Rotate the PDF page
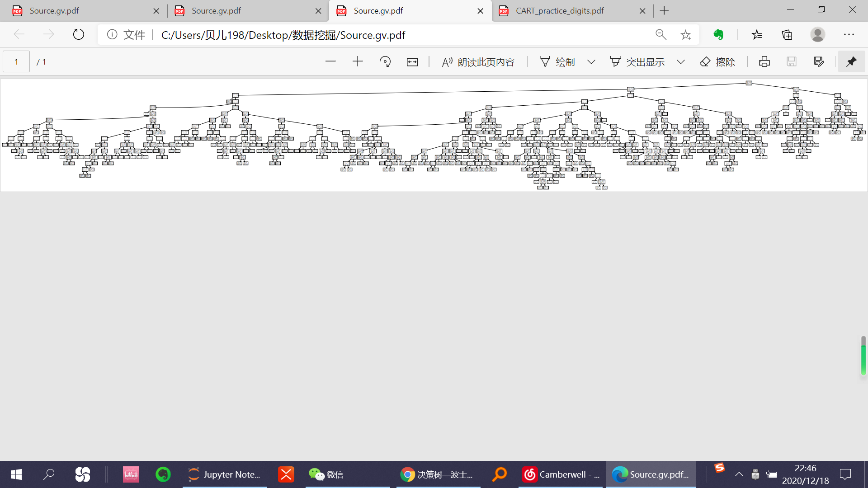The height and width of the screenshot is (488, 868). (385, 62)
